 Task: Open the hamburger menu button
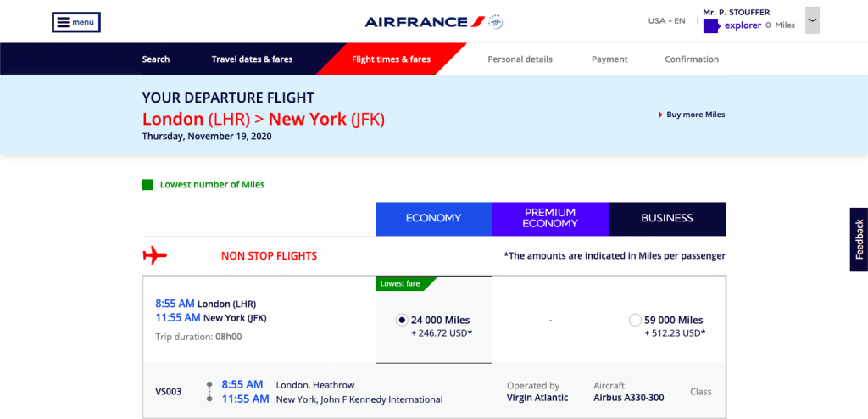tap(76, 21)
